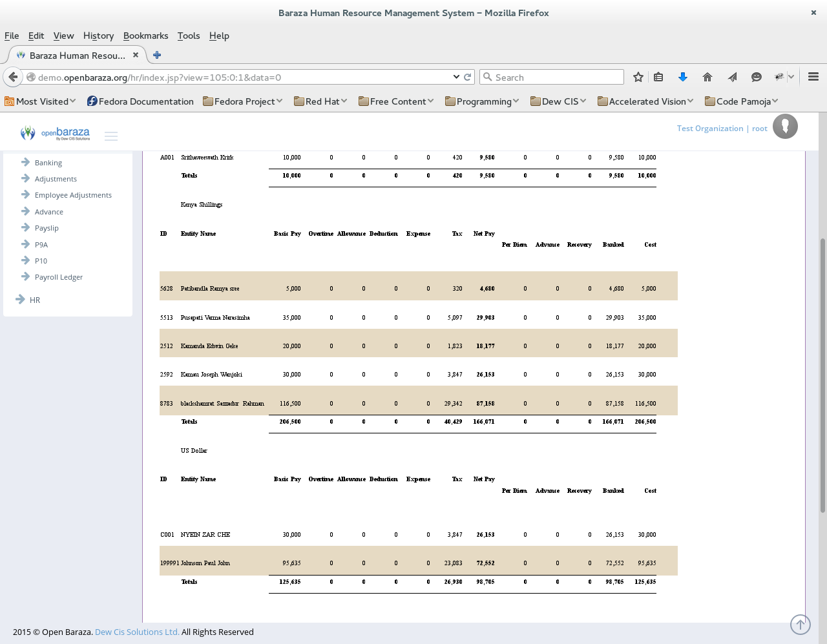Screen dimensions: 827x644
Task: Open the user avatar icon
Action: click(x=785, y=126)
